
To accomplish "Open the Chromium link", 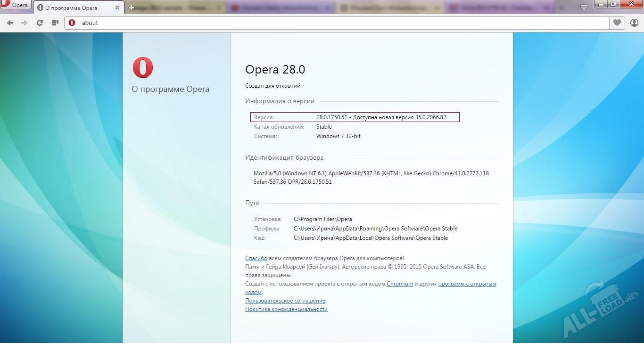I will tap(399, 284).
